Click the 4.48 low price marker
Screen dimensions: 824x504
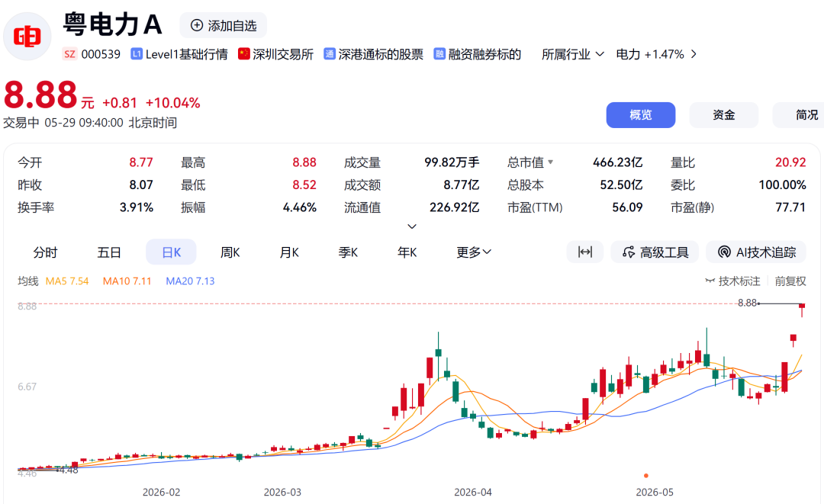tap(69, 470)
